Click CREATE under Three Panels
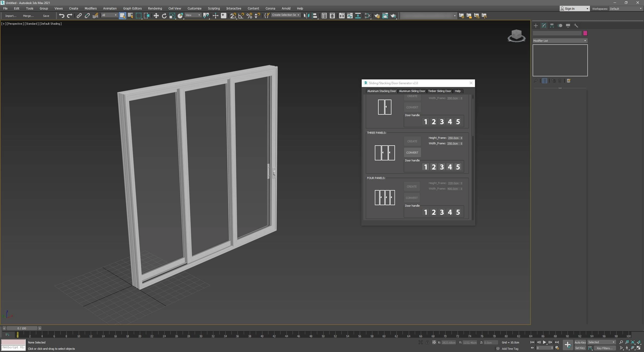Viewport: 644px width, 352px height. click(412, 141)
